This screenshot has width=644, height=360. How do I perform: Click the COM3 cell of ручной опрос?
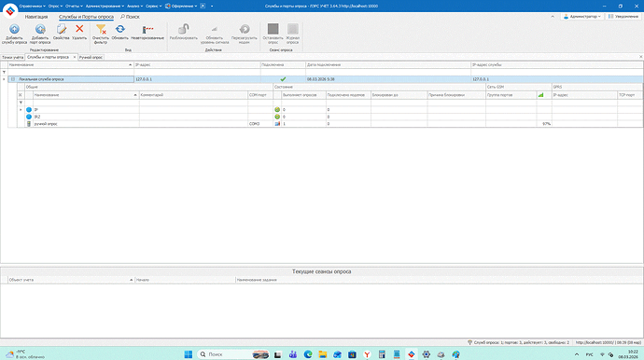[x=260, y=124]
